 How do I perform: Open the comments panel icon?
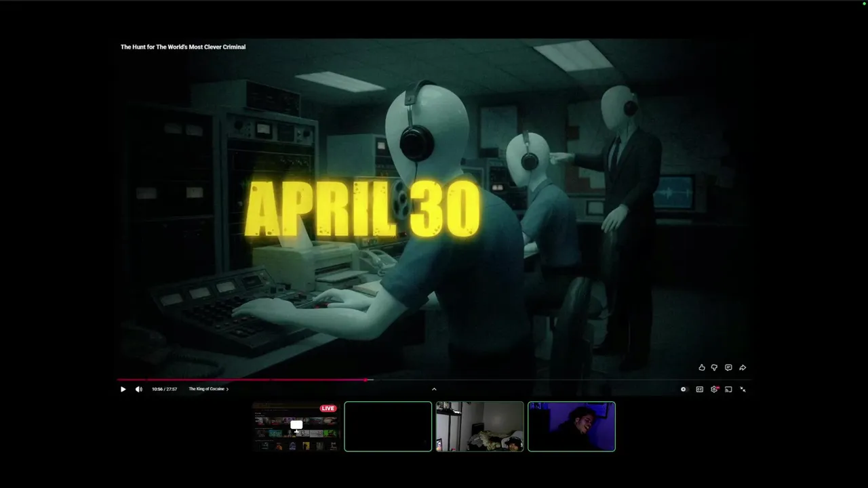coord(728,367)
